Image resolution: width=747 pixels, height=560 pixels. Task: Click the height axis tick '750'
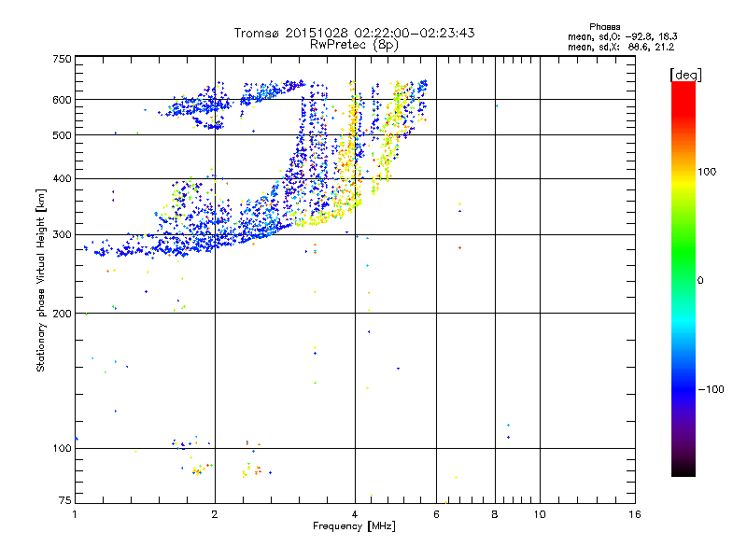pyautogui.click(x=62, y=59)
